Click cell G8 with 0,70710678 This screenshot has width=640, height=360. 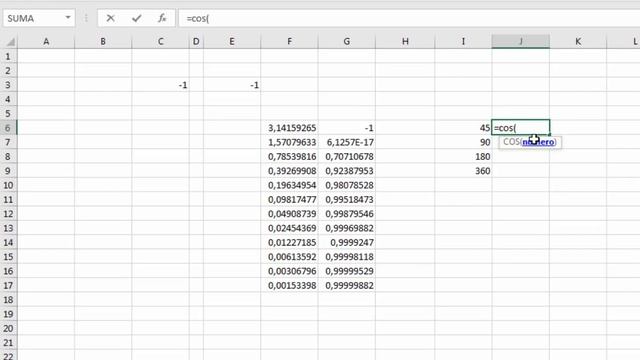(x=347, y=156)
